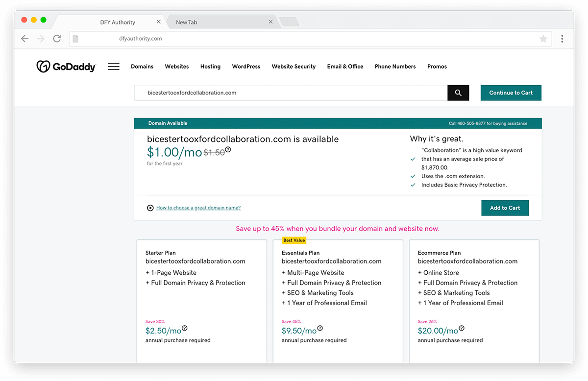Click the green maximize window button

pyautogui.click(x=44, y=20)
